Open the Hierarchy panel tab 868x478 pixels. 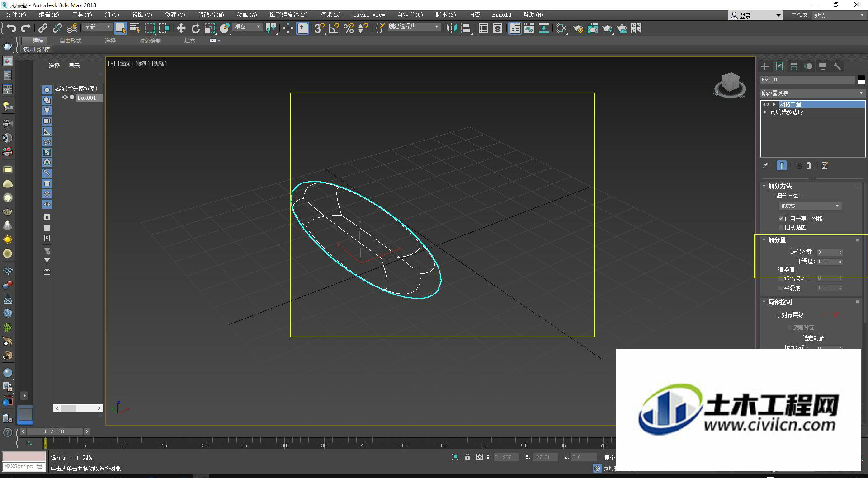coord(794,66)
